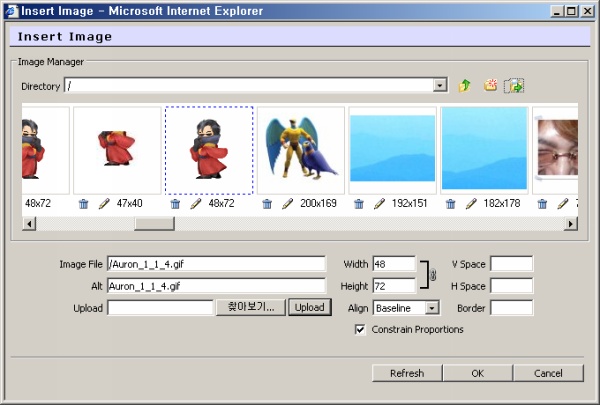
Task: Click the Border input field
Action: (x=512, y=308)
